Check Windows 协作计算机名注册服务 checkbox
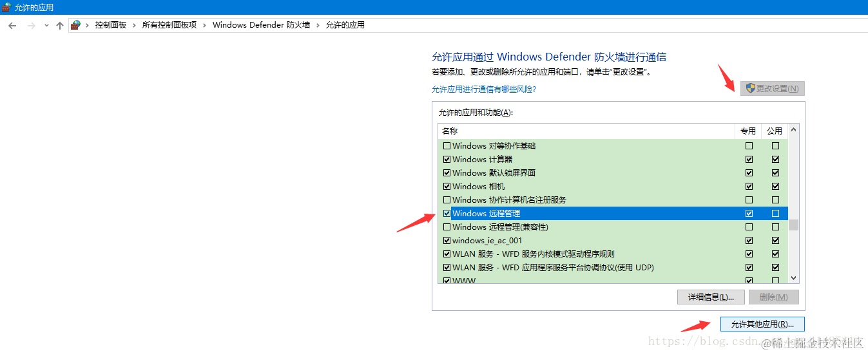This screenshot has width=868, height=354. point(447,200)
